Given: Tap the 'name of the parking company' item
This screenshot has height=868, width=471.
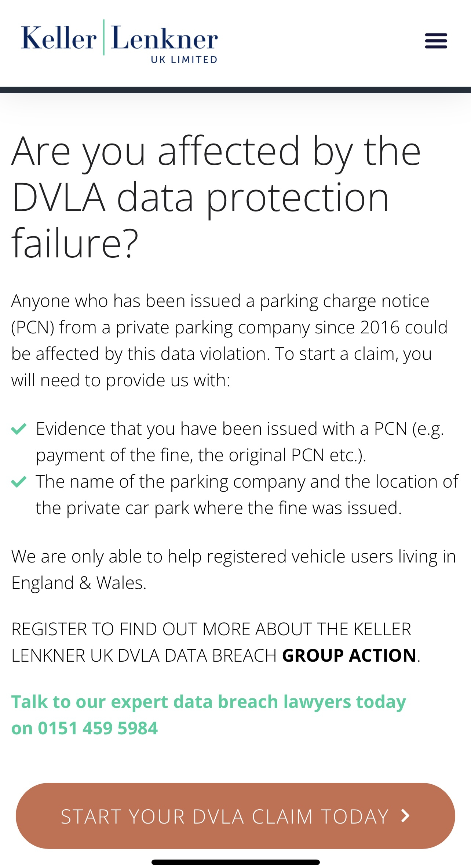Looking at the screenshot, I should click(x=247, y=495).
